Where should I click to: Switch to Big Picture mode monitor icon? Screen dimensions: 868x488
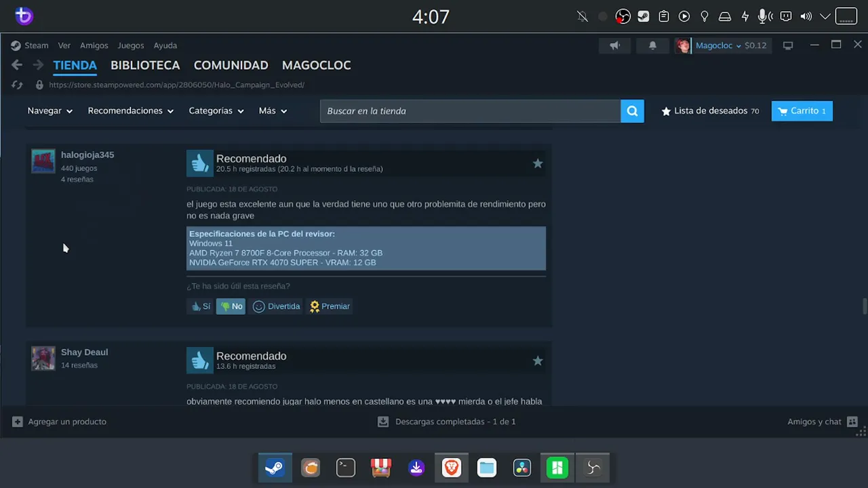(788, 45)
